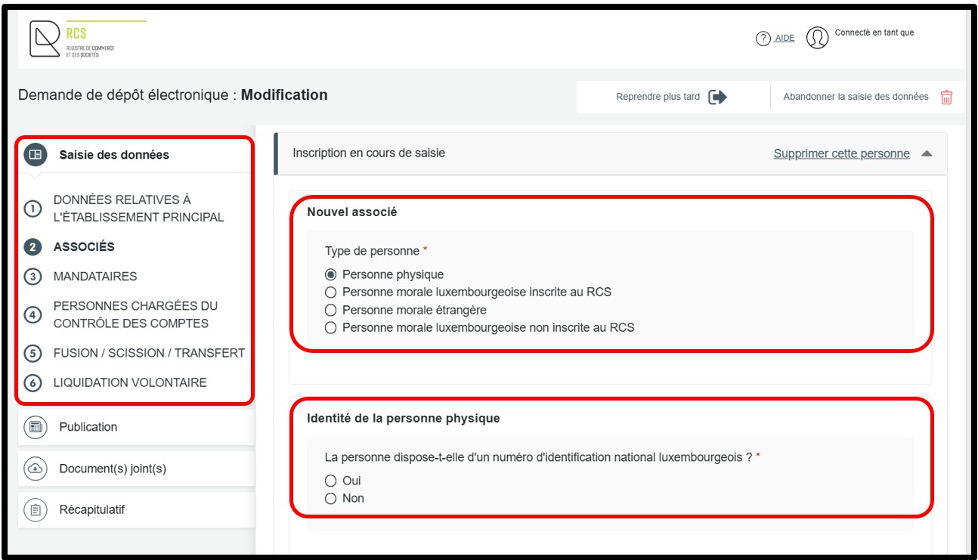Click the AIDE question mark icon
978x560 pixels.
tap(763, 39)
